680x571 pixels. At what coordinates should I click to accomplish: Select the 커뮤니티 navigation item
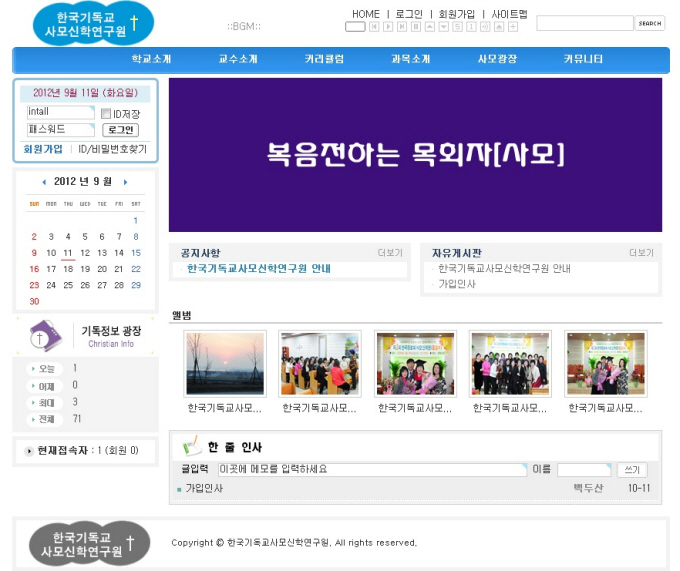[583, 59]
